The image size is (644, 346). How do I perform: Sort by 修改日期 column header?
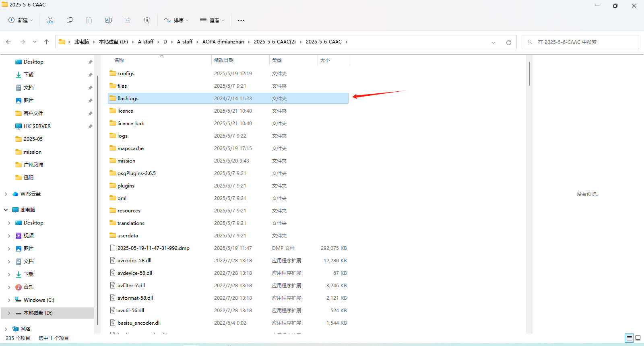tap(224, 60)
